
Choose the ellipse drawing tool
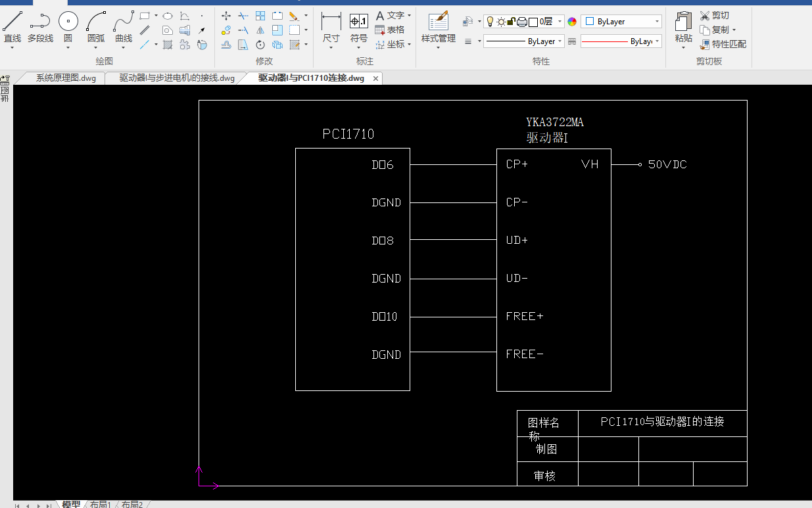click(168, 15)
